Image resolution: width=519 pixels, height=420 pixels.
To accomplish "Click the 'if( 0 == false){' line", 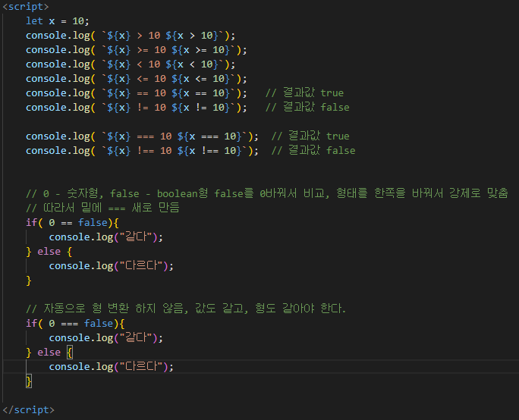I will click(x=72, y=223).
